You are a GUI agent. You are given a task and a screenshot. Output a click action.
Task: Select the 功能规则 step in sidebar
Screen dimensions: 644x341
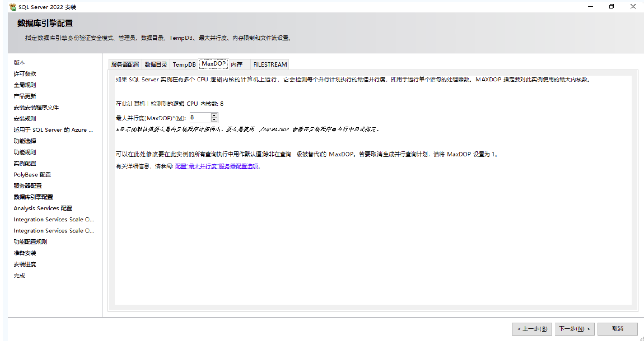coord(25,152)
